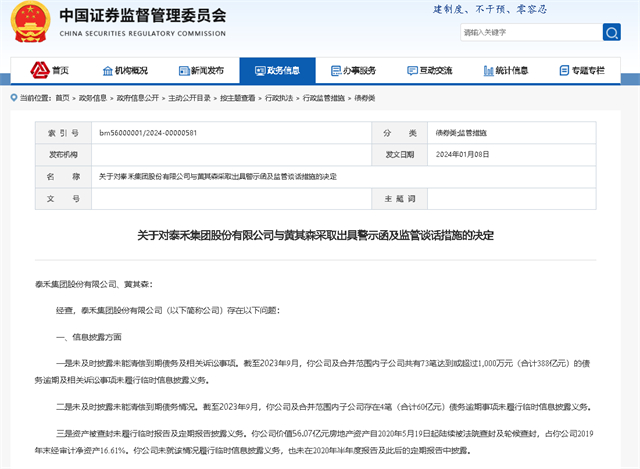Click the paragraph beginning 一是未及时披露
Image resolution: width=640 pixels, height=469 pixels.
point(313,372)
